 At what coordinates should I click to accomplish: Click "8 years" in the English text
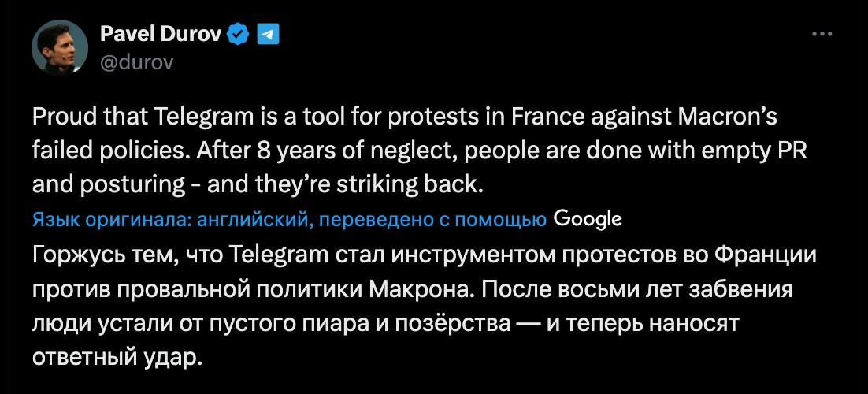pyautogui.click(x=276, y=151)
